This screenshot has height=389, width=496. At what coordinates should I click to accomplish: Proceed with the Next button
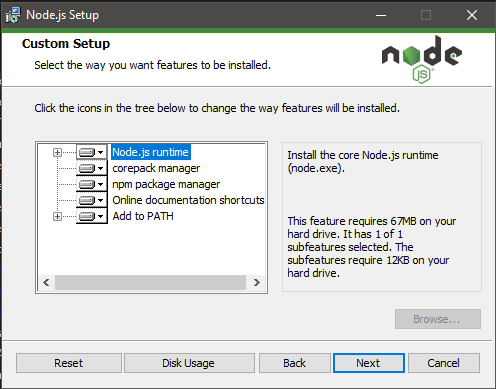click(x=369, y=363)
